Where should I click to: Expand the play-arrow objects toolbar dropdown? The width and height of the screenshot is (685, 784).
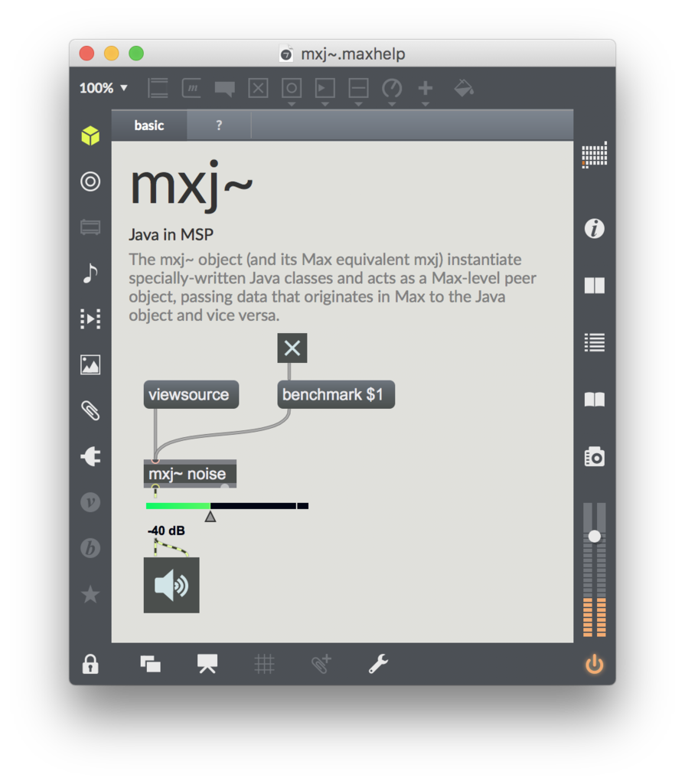[325, 104]
